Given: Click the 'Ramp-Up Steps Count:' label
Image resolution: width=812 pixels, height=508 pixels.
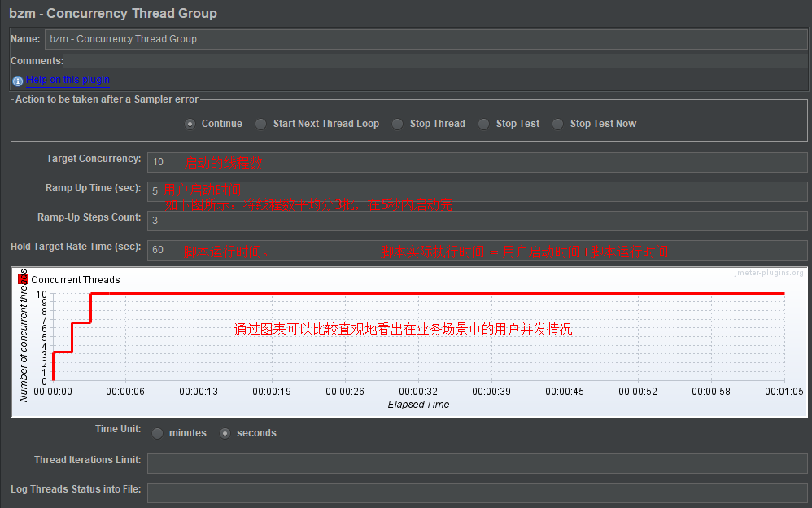Looking at the screenshot, I should 89,217.
